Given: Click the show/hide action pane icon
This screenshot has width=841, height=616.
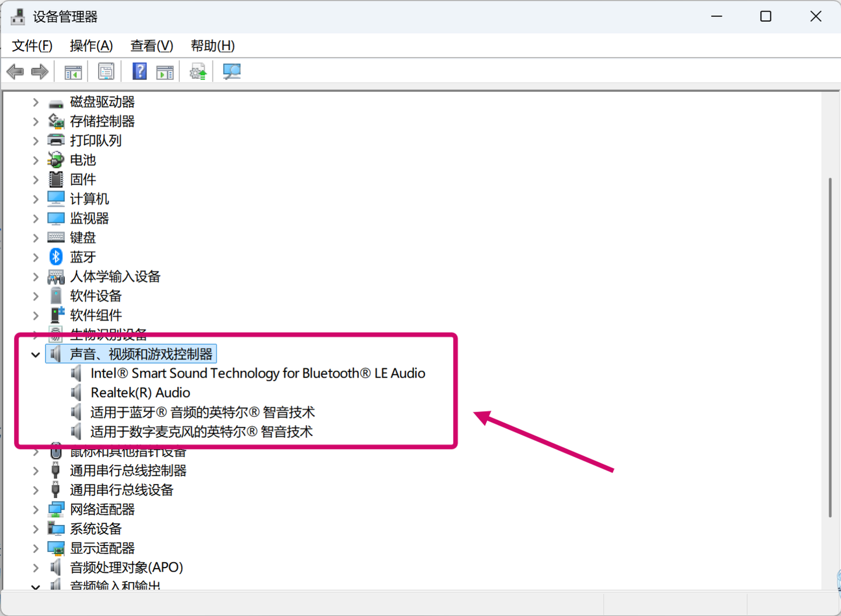Looking at the screenshot, I should coord(165,72).
